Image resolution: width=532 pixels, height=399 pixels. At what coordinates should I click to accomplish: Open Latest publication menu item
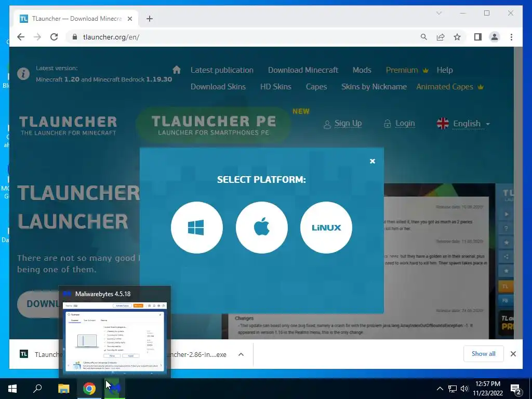click(222, 70)
